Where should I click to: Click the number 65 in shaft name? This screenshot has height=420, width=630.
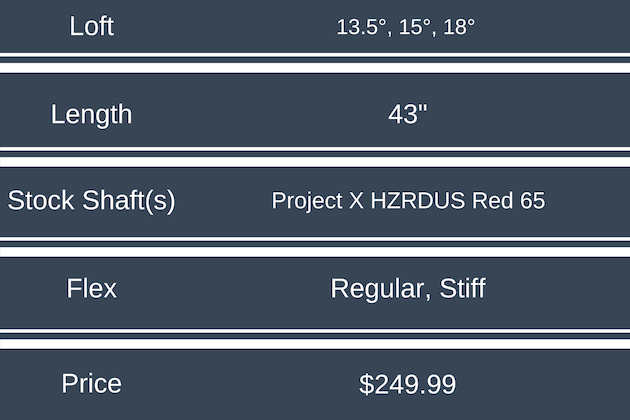pyautogui.click(x=532, y=200)
